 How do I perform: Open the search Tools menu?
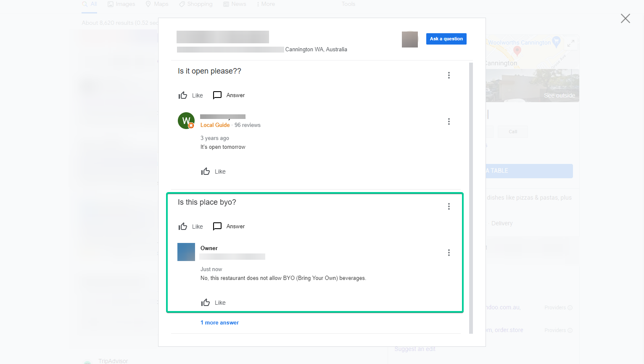[x=348, y=4]
